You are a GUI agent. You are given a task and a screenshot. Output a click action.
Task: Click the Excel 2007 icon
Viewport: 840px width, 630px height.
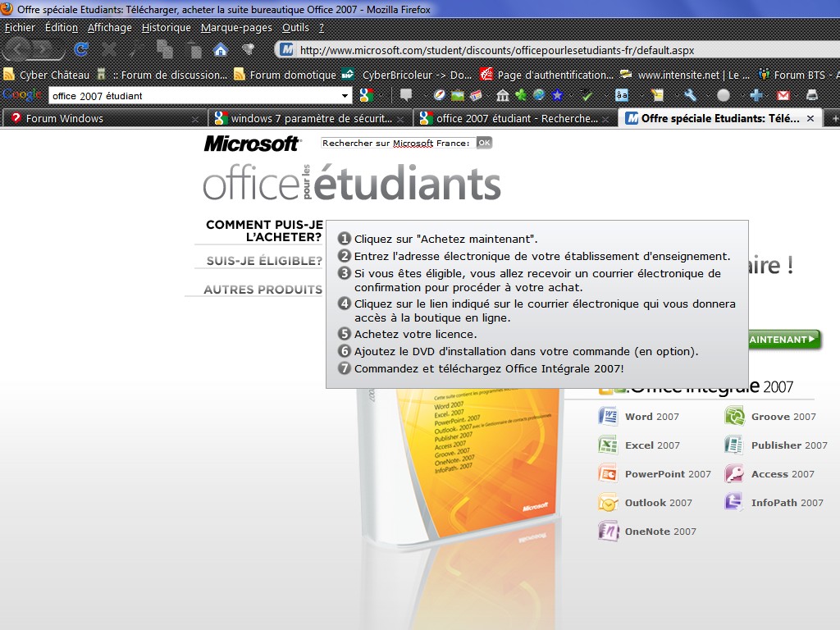[x=608, y=445]
